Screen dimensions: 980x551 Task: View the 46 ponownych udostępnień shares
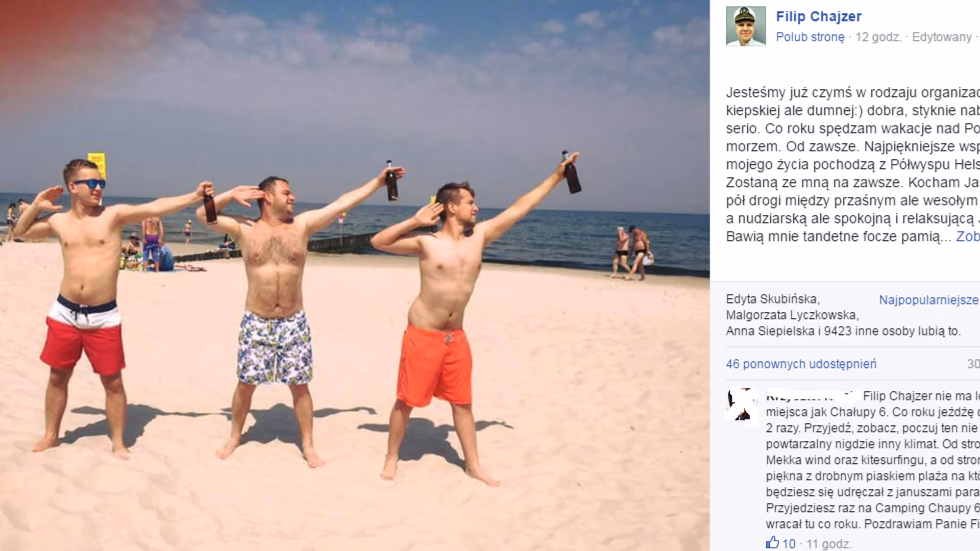801,364
